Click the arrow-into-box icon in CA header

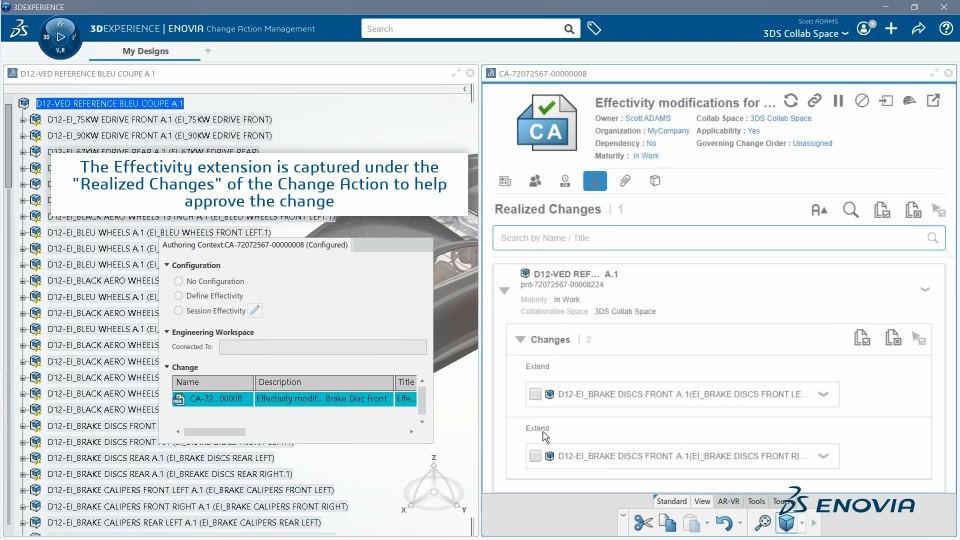click(885, 100)
